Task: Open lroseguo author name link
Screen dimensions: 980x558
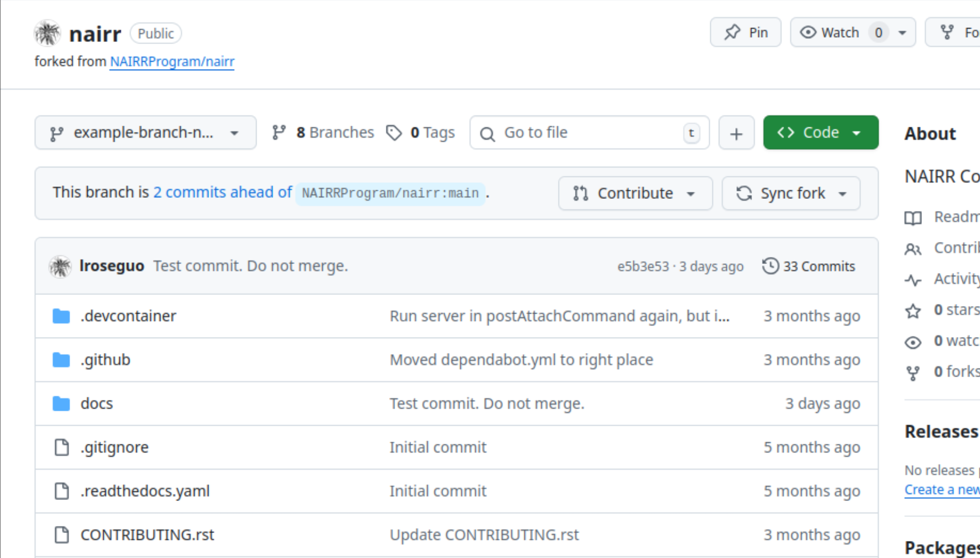Action: [112, 266]
